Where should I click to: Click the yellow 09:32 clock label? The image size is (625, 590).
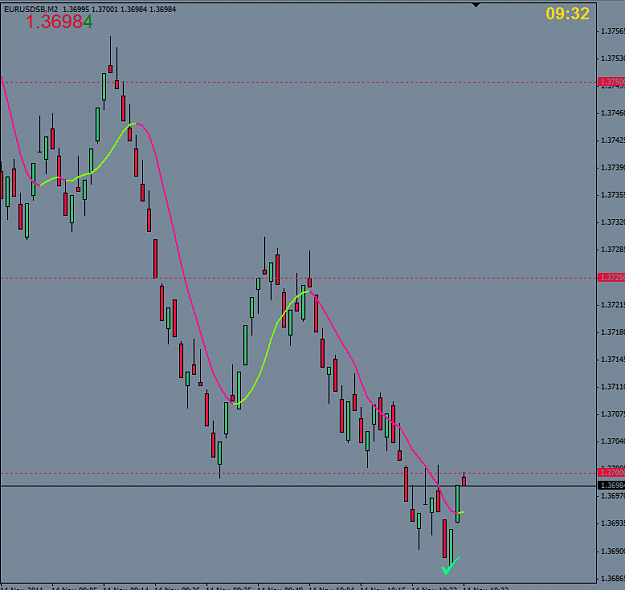point(567,14)
